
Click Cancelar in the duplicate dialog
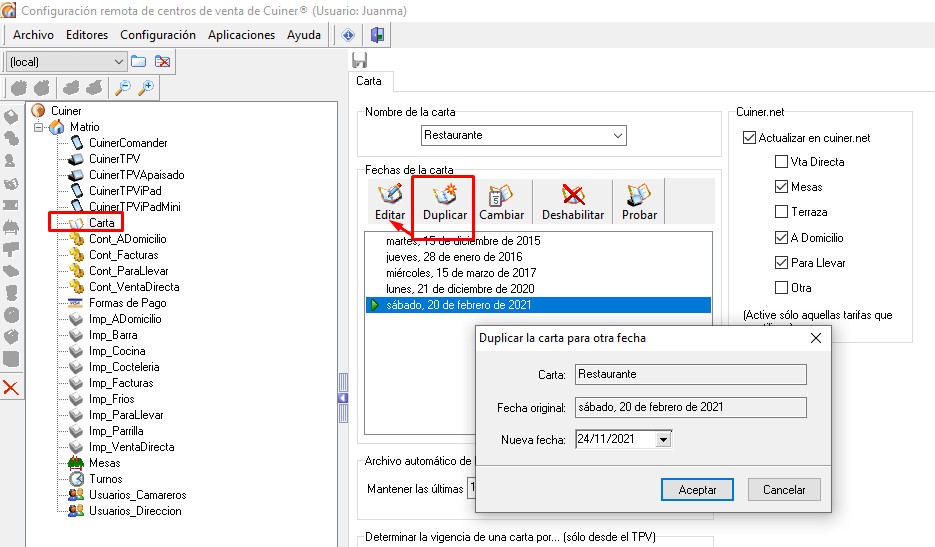pyautogui.click(x=784, y=490)
